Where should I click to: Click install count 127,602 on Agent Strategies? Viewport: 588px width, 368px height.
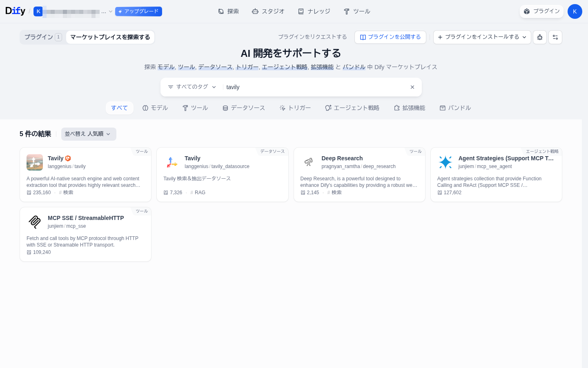click(x=450, y=193)
